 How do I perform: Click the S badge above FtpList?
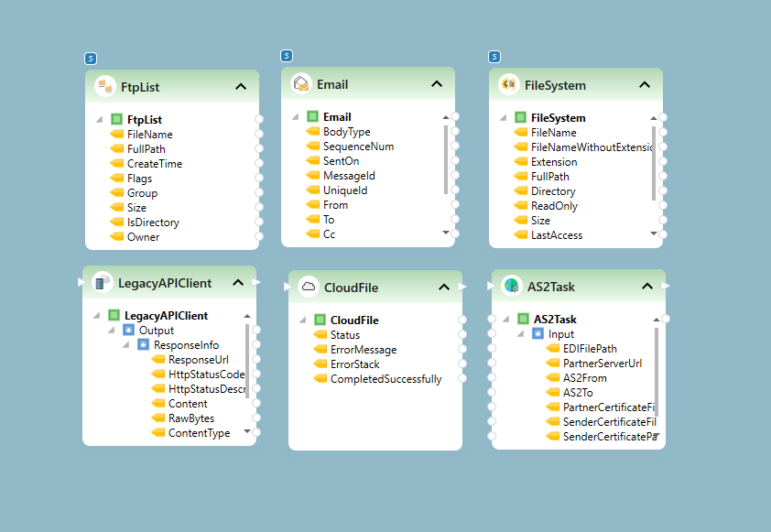[x=91, y=59]
